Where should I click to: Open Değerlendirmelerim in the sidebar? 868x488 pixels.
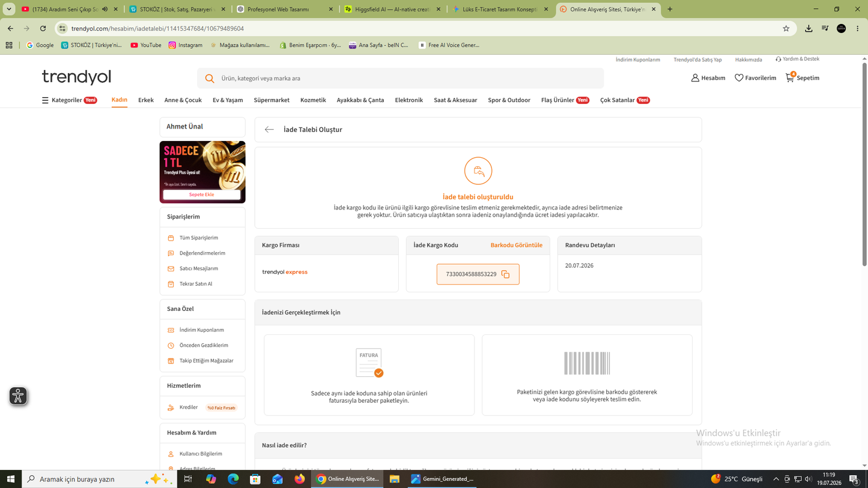(x=202, y=253)
